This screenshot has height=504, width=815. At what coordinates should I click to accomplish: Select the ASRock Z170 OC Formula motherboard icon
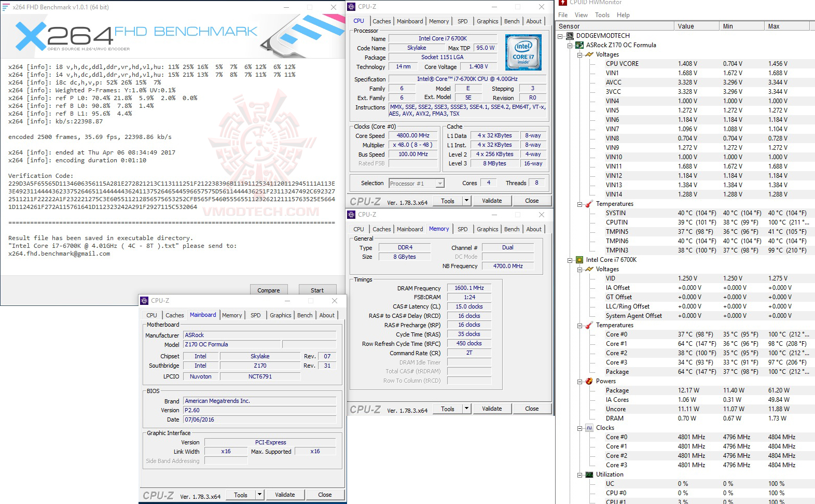coord(580,45)
